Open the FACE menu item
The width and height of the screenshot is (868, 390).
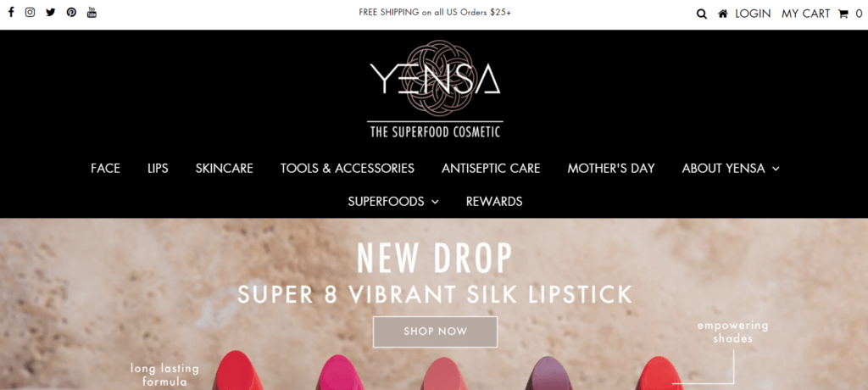click(x=105, y=169)
